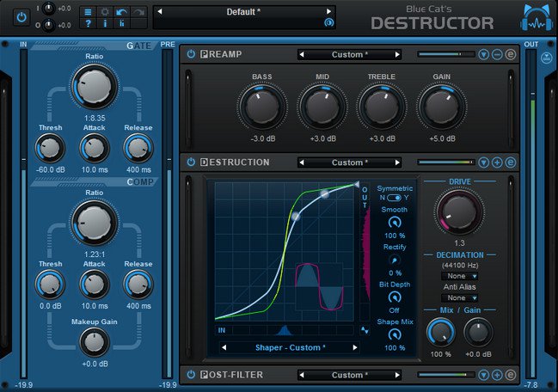This screenshot has width=558, height=392.
Task: Open Destruction 'Custom *' preset list
Action: pos(349,162)
